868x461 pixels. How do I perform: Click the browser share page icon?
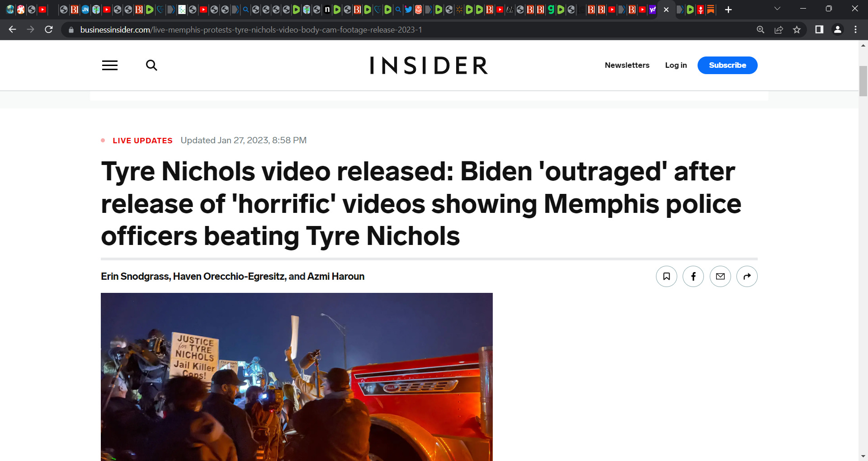pyautogui.click(x=778, y=30)
